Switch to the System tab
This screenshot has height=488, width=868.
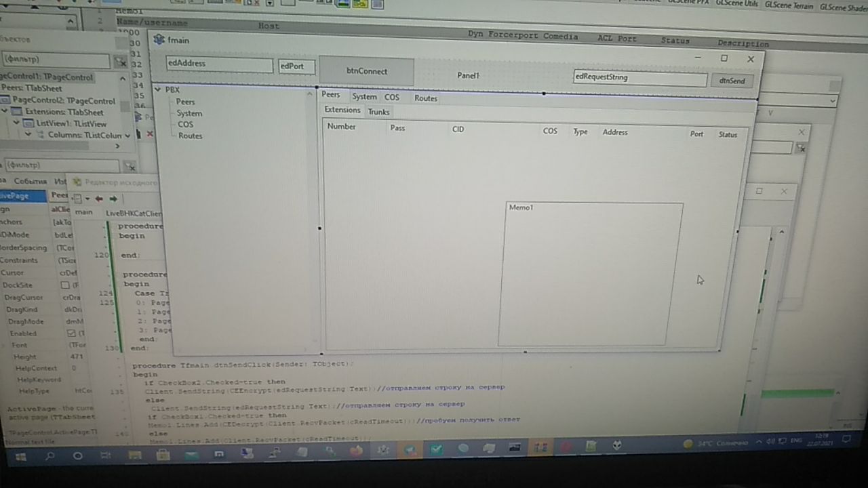tap(364, 97)
